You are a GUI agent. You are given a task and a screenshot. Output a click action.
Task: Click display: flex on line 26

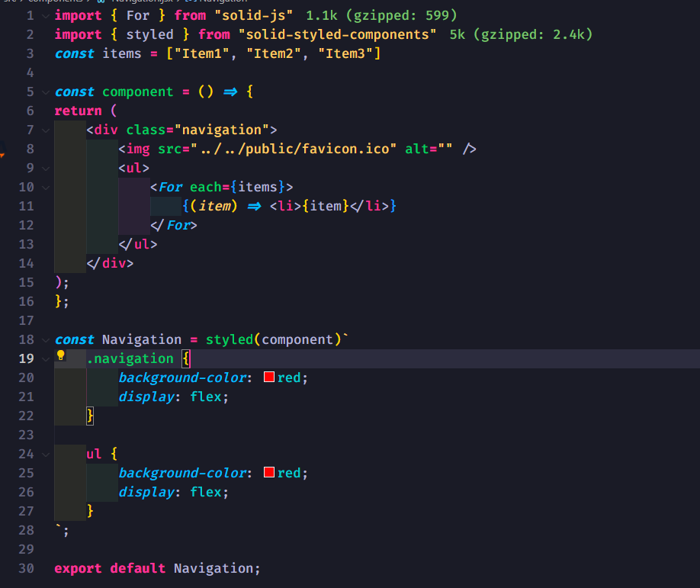coord(173,492)
